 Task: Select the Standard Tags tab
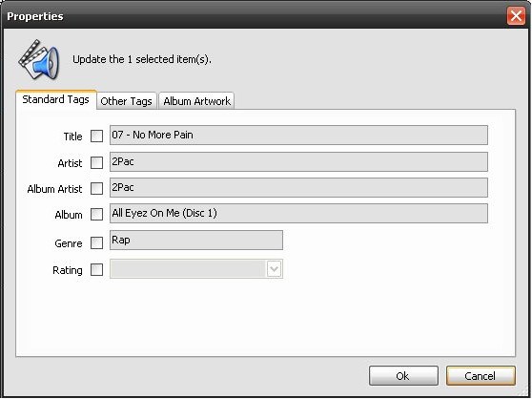(56, 100)
